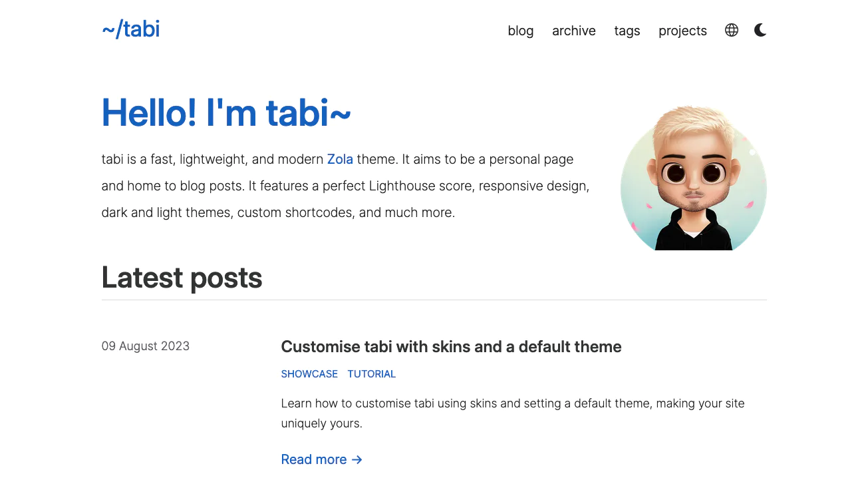Open the post 'Customise tabi with skins and a default theme'
This screenshot has width=868, height=496.
451,346
